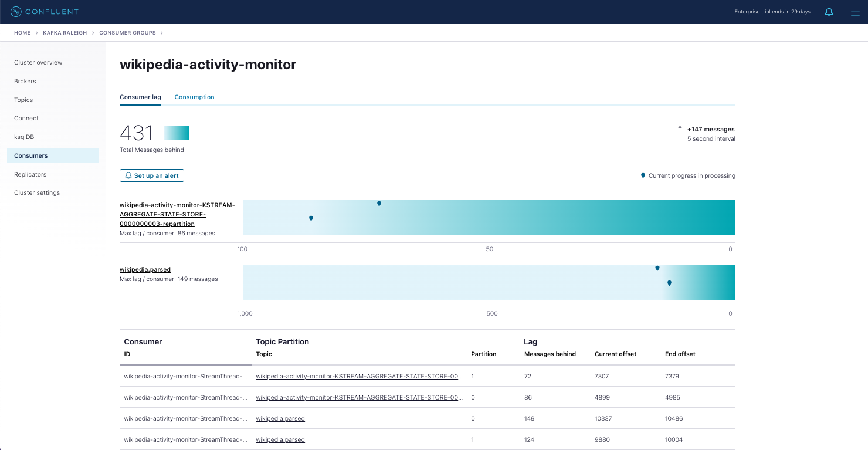The height and width of the screenshot is (450, 868).
Task: Click consumer ID in row with offset 9880
Action: tap(185, 439)
